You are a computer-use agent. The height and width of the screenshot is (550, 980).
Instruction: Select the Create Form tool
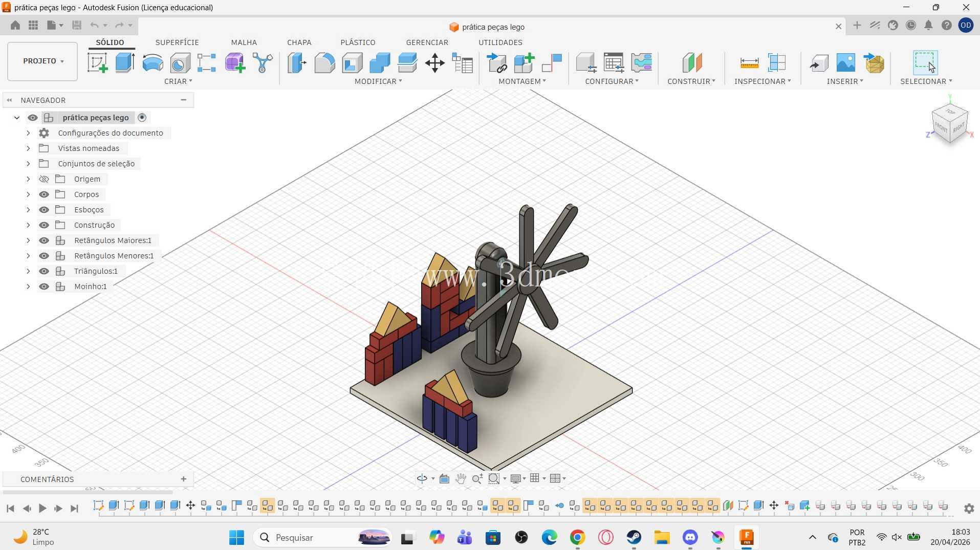(x=235, y=63)
